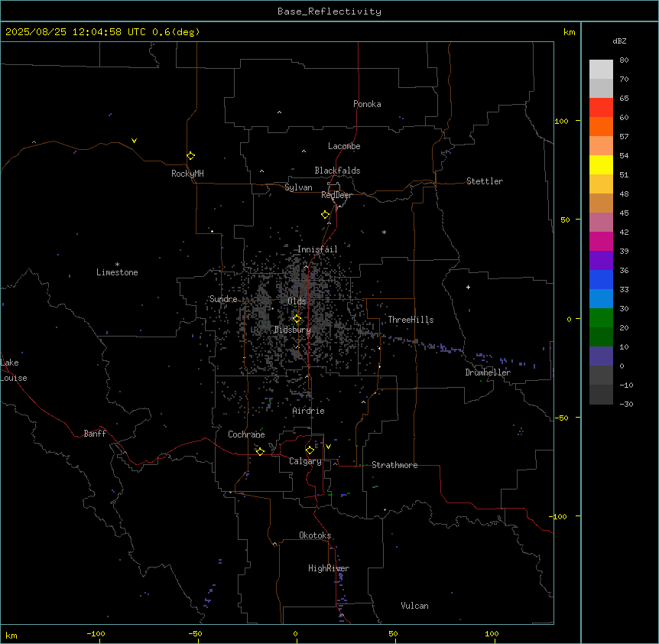
Task: Pick the 10 dBZ slate purple swatch
Action: 601,356
